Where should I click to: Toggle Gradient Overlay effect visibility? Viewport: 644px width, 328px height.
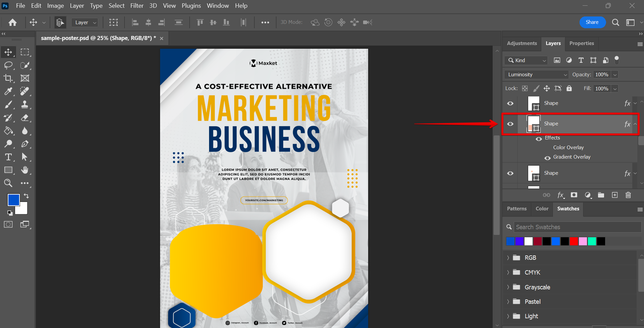547,158
